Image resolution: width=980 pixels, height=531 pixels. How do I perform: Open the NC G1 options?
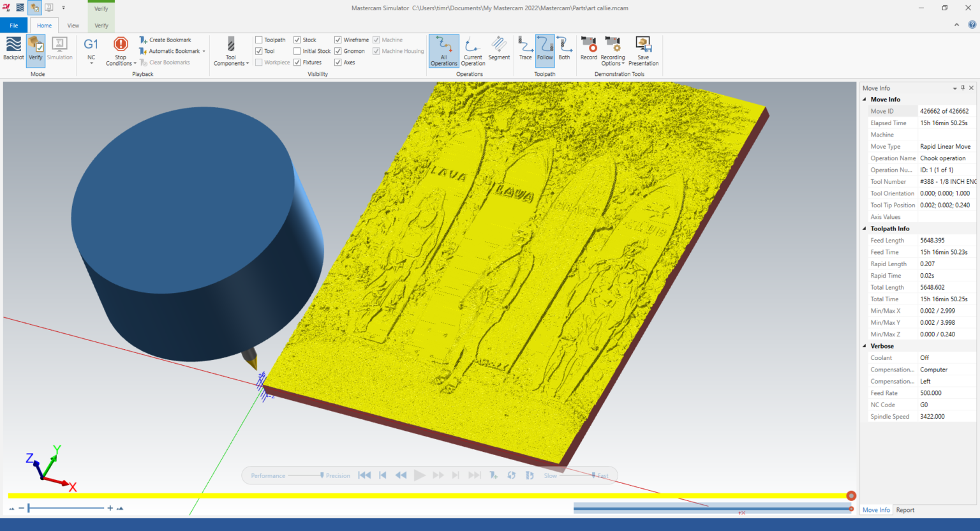coord(91,51)
